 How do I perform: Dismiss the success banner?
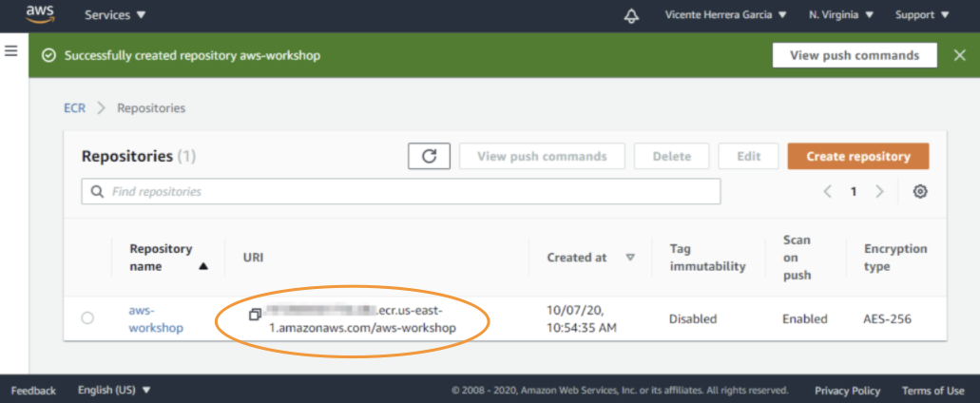tap(960, 55)
